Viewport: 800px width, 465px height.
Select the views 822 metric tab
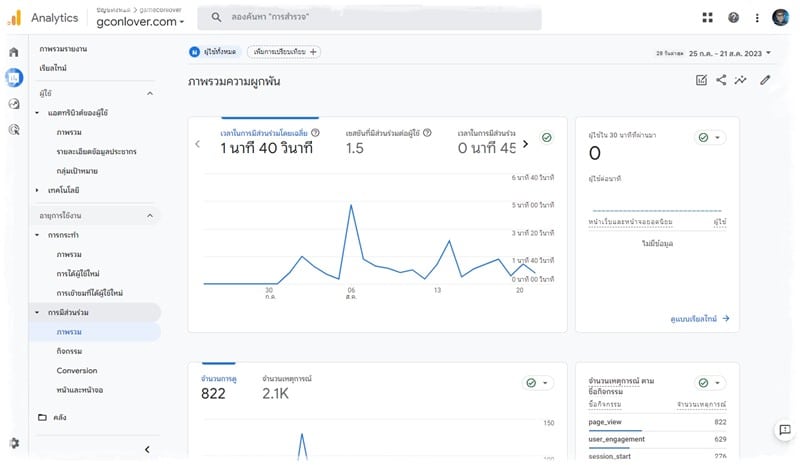tap(218, 387)
